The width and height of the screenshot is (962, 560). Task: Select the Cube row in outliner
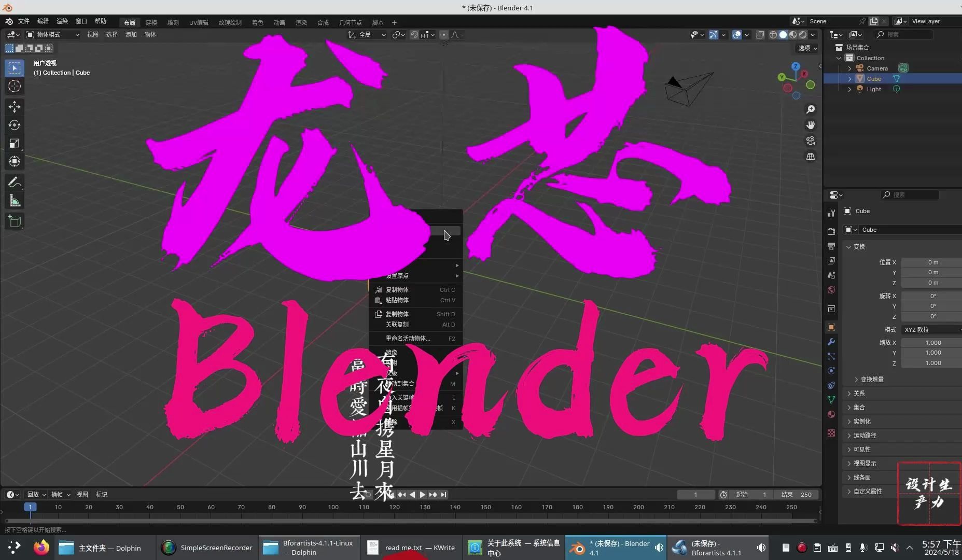click(x=892, y=79)
